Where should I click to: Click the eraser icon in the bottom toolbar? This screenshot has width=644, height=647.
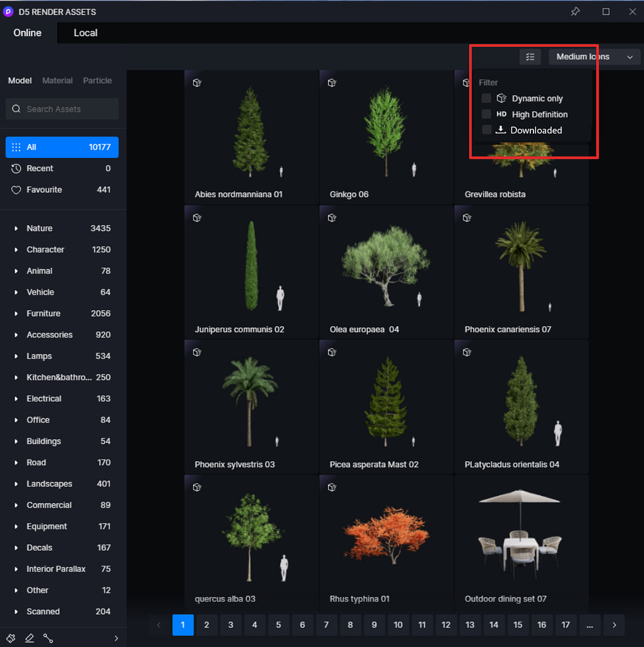(x=29, y=638)
